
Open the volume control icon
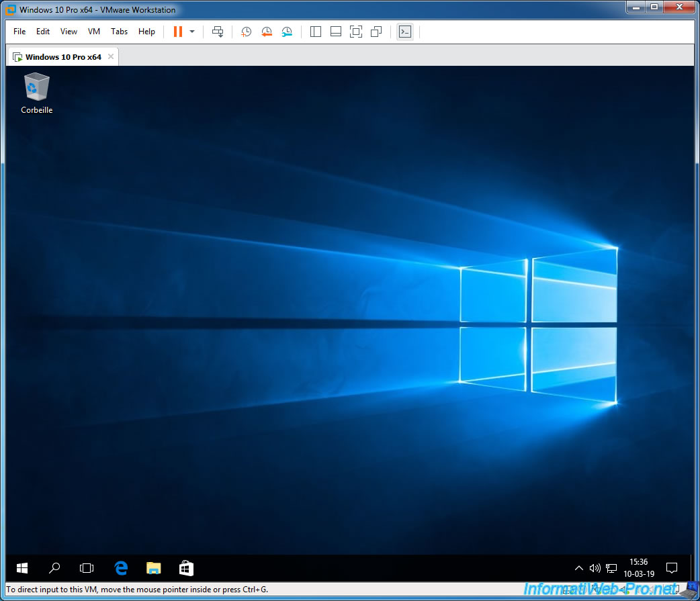click(x=595, y=568)
